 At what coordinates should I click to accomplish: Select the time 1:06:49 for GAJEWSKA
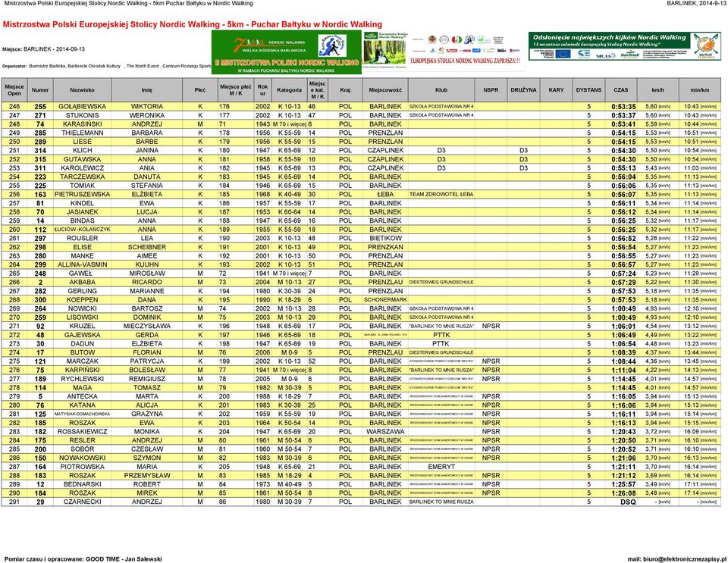pos(623,335)
